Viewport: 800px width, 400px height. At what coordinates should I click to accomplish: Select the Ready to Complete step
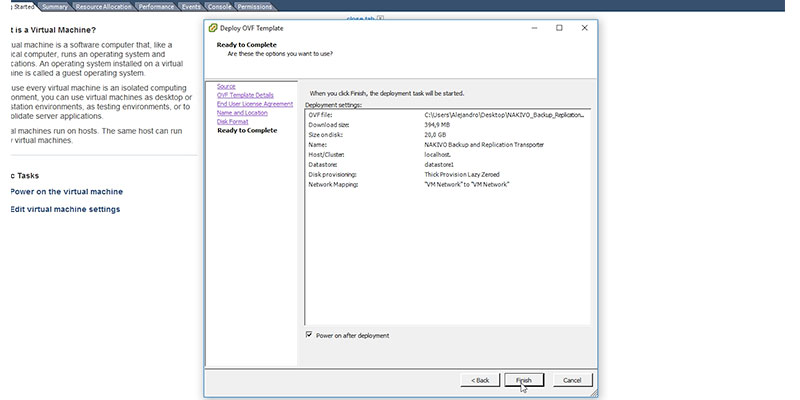247,131
